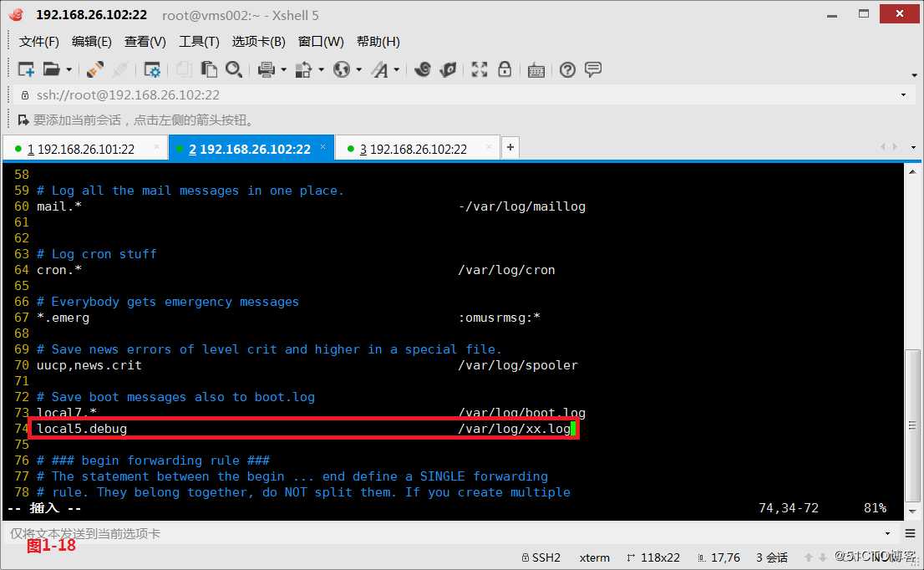The width and height of the screenshot is (924, 570).
Task: Click the /var/log/spooler path text
Action: click(x=518, y=365)
